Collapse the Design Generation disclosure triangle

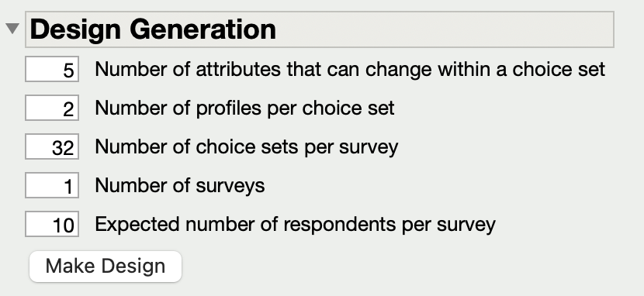point(12,29)
